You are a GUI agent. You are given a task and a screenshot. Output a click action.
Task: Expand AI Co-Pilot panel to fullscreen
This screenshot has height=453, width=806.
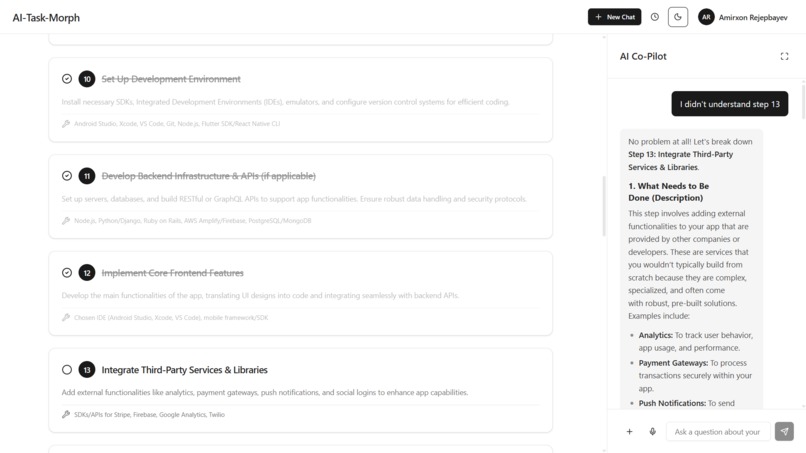tap(784, 57)
